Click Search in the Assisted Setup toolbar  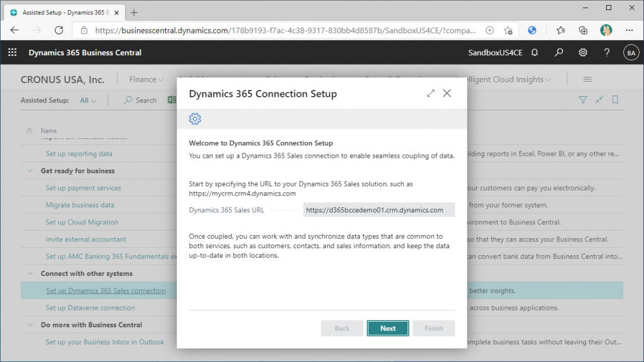pos(140,100)
